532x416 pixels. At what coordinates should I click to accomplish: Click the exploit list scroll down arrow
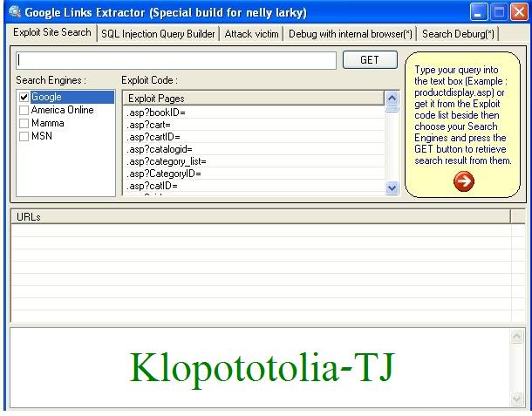[392, 188]
